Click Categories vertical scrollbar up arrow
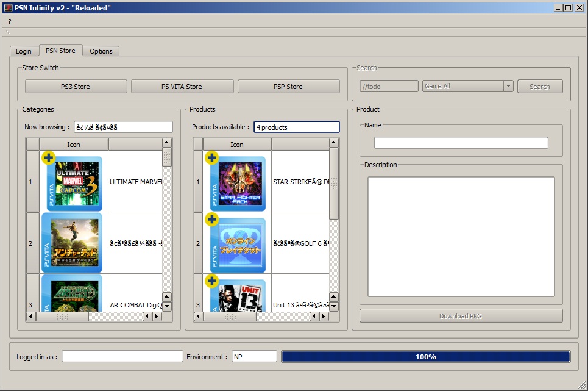This screenshot has height=391, width=588. (167, 143)
